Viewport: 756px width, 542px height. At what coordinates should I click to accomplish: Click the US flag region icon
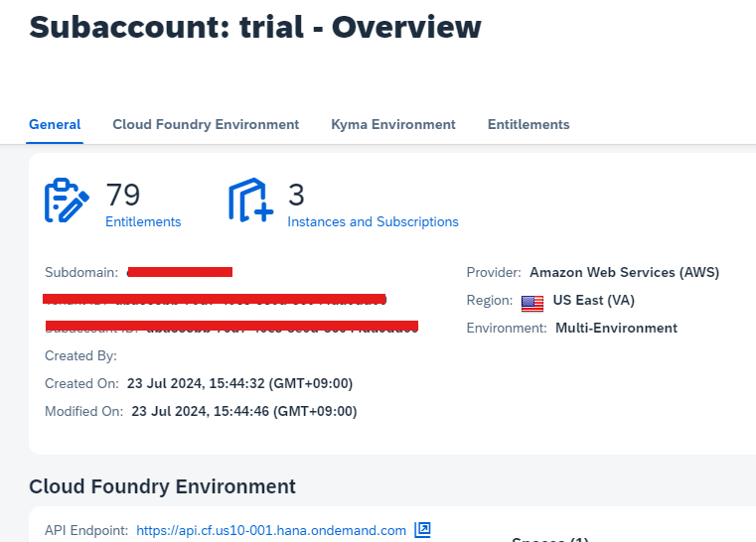(x=532, y=302)
